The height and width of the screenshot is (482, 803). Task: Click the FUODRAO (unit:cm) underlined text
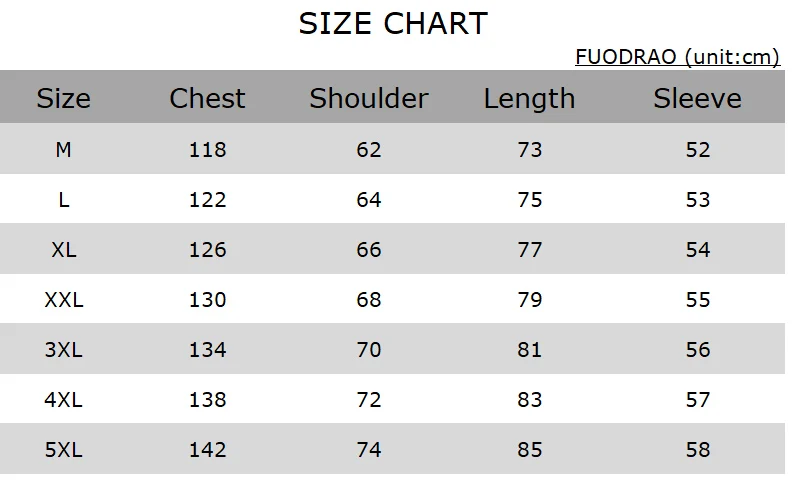[x=678, y=57]
